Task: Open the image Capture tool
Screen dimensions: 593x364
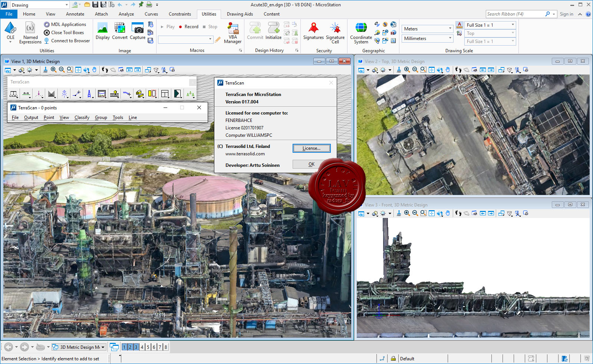Action: 138,31
